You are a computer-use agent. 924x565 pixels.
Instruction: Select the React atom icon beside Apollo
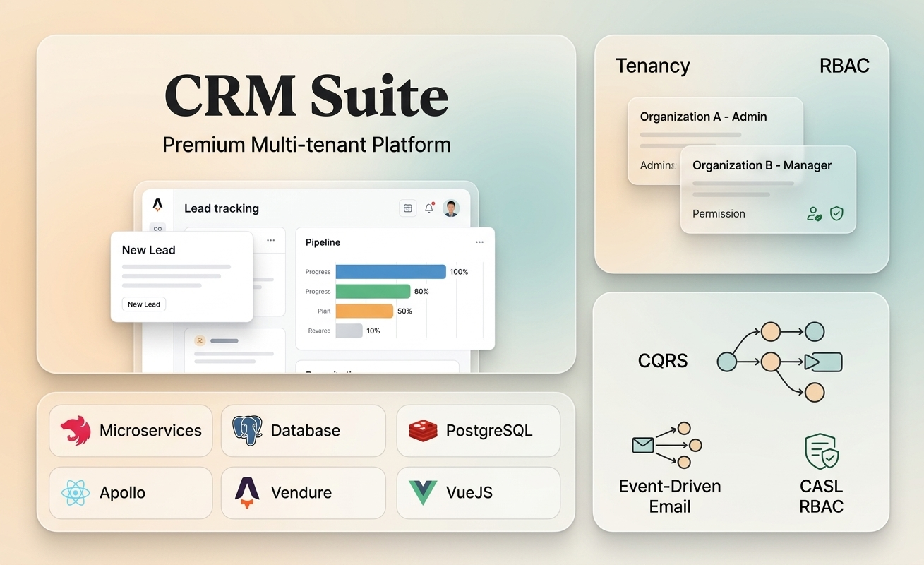coord(78,492)
